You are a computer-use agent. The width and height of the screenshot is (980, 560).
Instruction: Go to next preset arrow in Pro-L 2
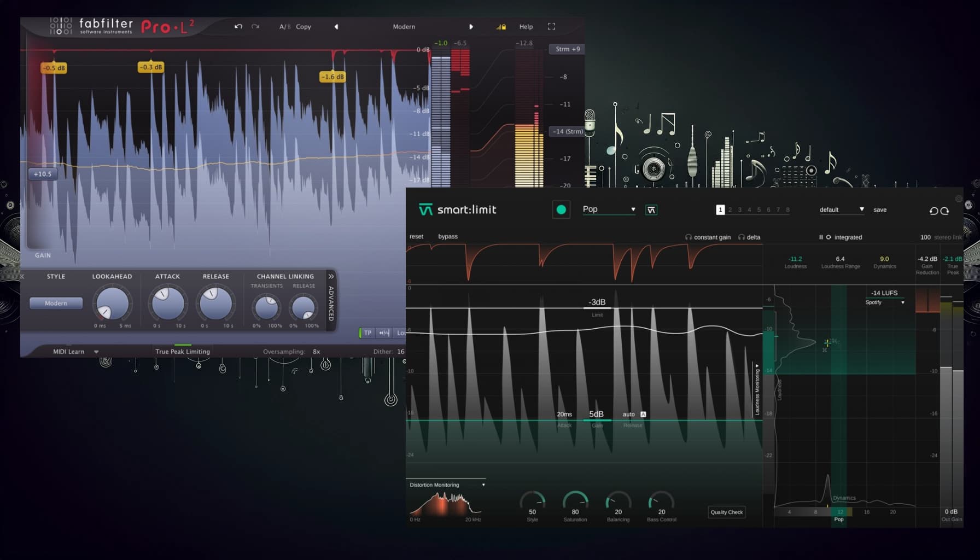[x=471, y=27]
